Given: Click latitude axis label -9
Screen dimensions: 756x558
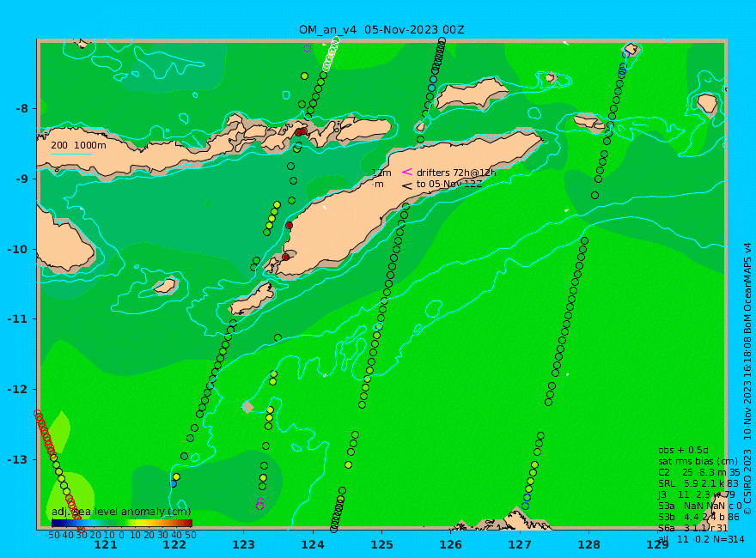Looking at the screenshot, I should tap(21, 179).
